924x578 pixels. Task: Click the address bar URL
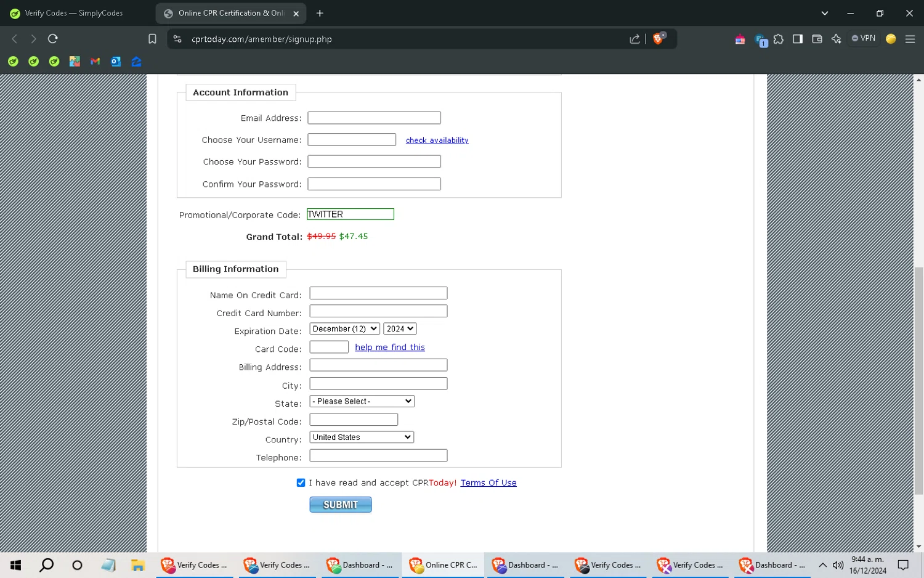point(262,39)
